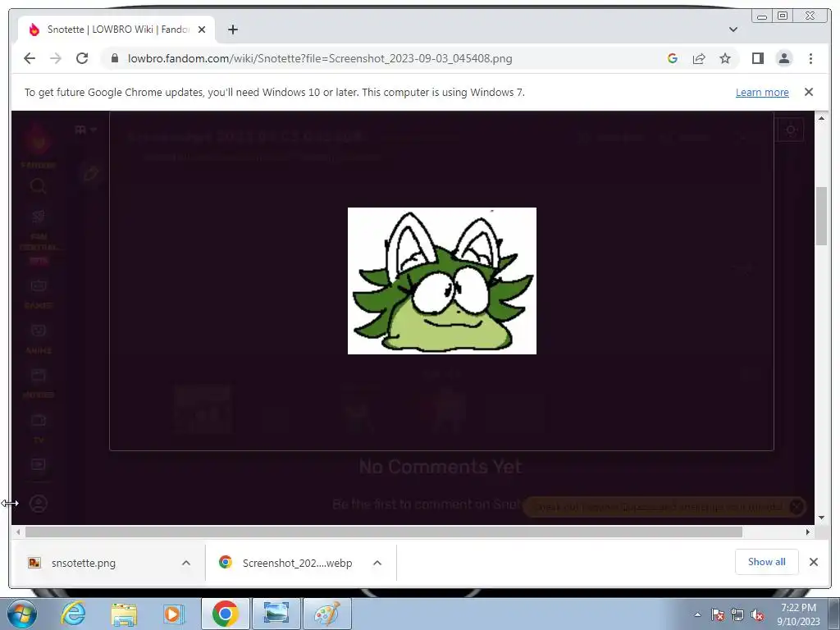Image resolution: width=840 pixels, height=630 pixels.
Task: Open the network tray icon
Action: pyautogui.click(x=737, y=615)
